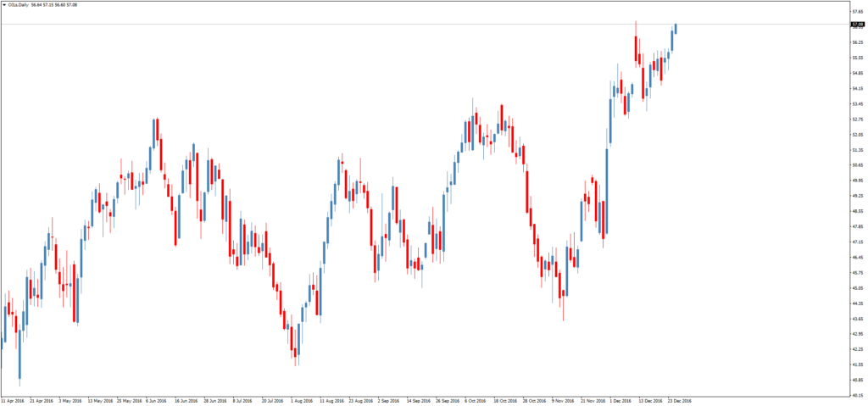The width and height of the screenshot is (868, 406).
Task: Click the 46.45 price axis label
Action: pyautogui.click(x=858, y=258)
